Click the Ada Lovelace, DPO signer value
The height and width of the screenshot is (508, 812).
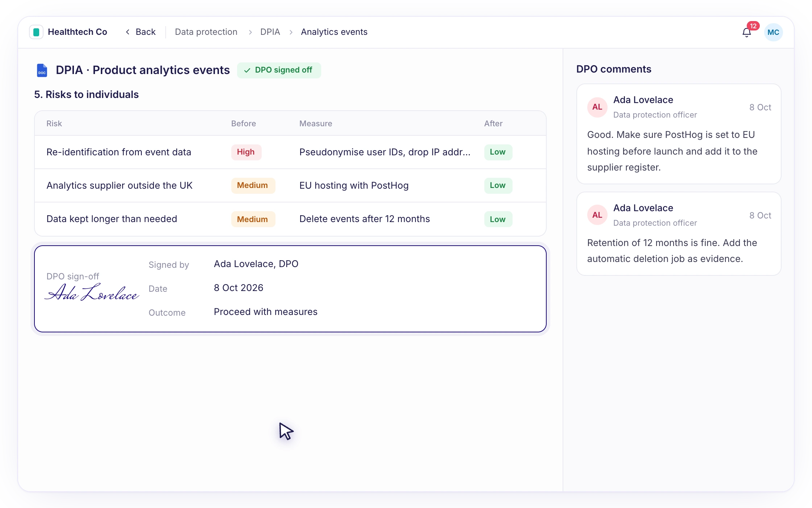pyautogui.click(x=256, y=264)
